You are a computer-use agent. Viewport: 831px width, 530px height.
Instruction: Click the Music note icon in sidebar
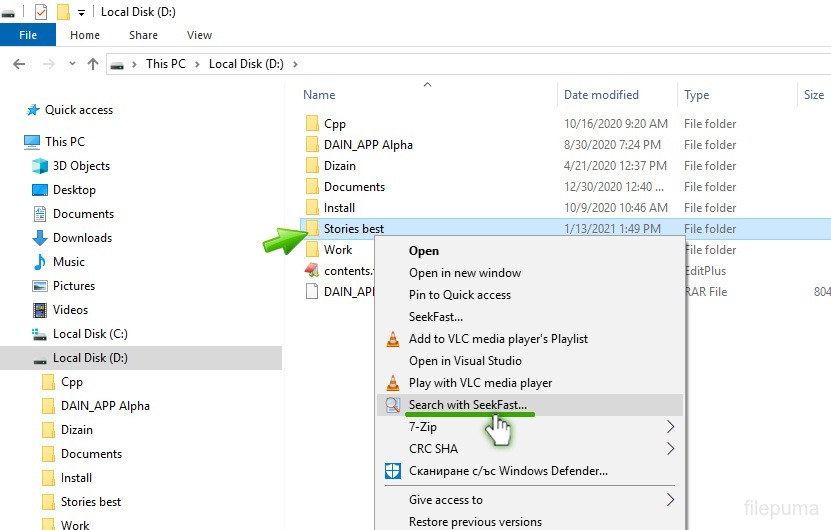coord(40,262)
